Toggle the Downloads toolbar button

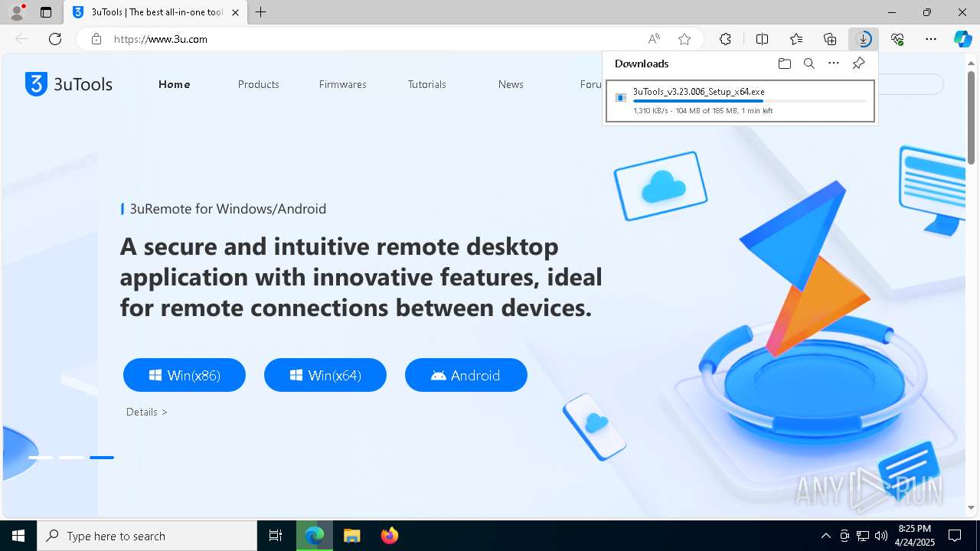[864, 39]
